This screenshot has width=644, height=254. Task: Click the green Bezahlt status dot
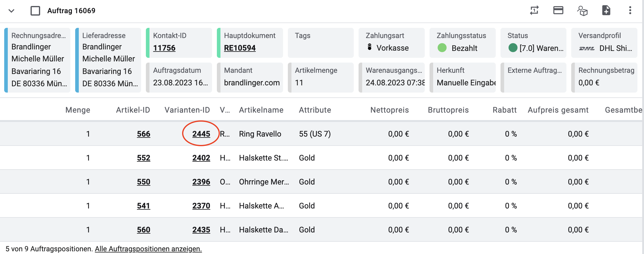coord(442,48)
